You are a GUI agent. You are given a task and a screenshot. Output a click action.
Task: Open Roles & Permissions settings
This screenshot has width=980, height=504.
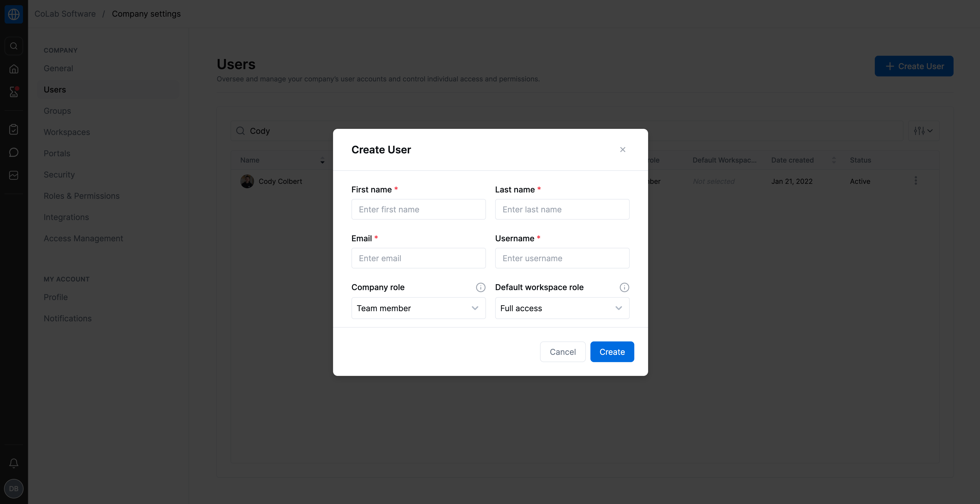tap(82, 196)
